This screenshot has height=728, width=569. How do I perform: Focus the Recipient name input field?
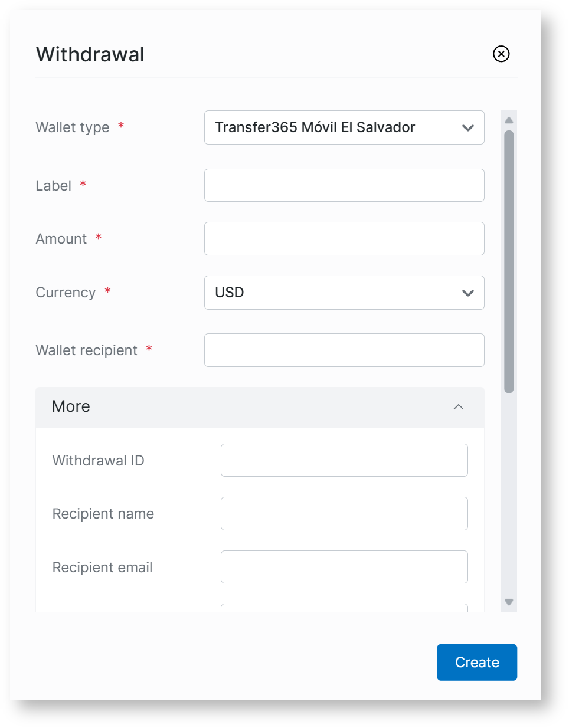coord(344,513)
